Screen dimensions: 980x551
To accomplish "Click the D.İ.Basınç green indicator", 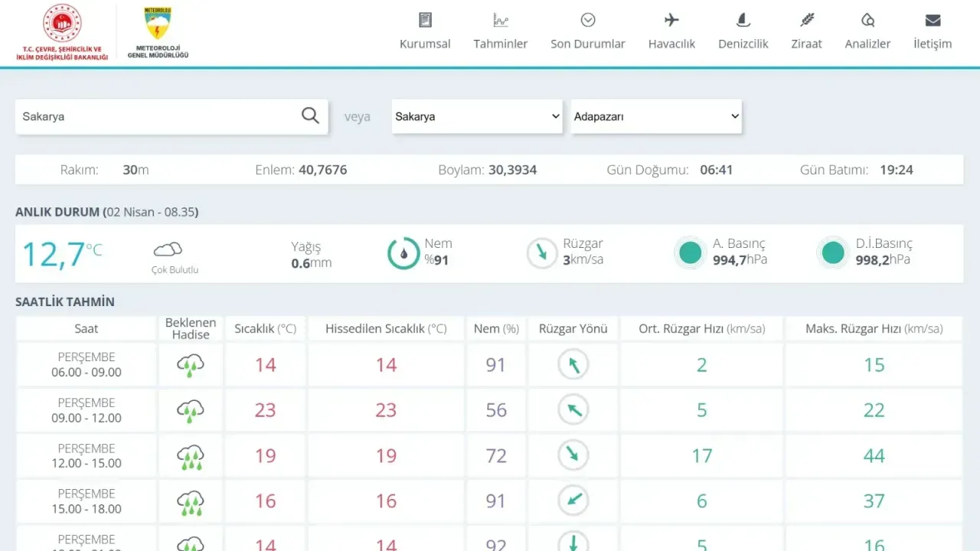I will (832, 253).
